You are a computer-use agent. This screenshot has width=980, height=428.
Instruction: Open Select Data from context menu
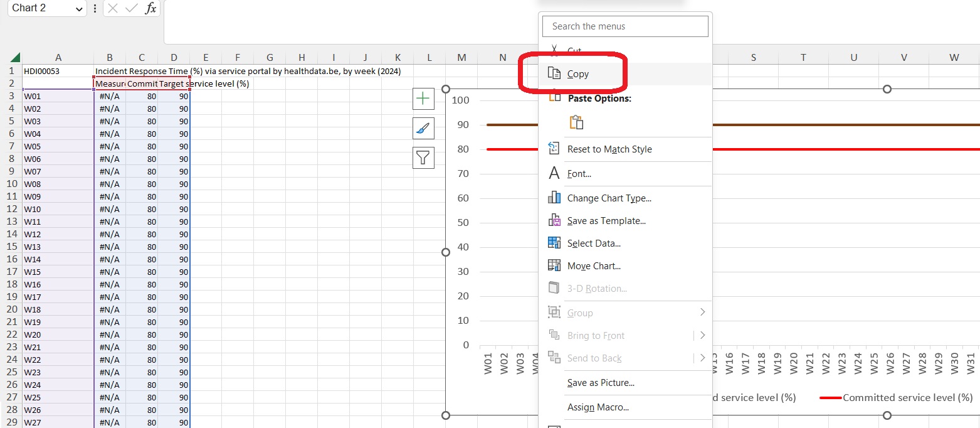593,243
